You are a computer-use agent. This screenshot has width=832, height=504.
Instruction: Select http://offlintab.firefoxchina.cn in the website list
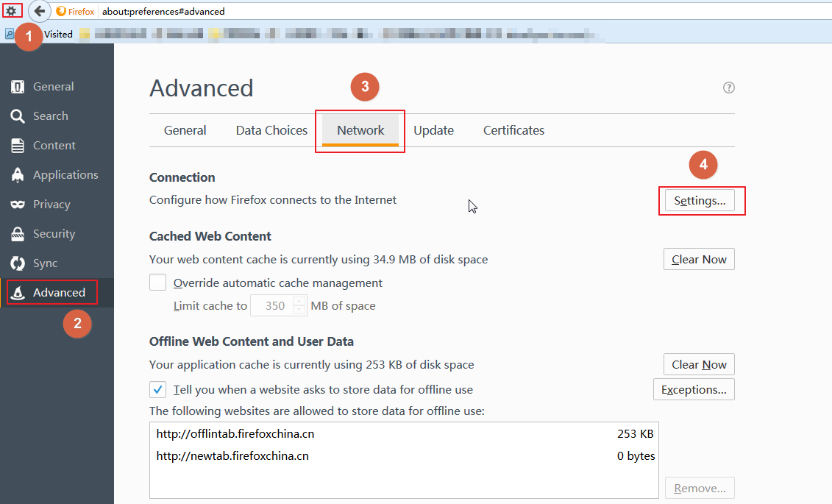235,434
